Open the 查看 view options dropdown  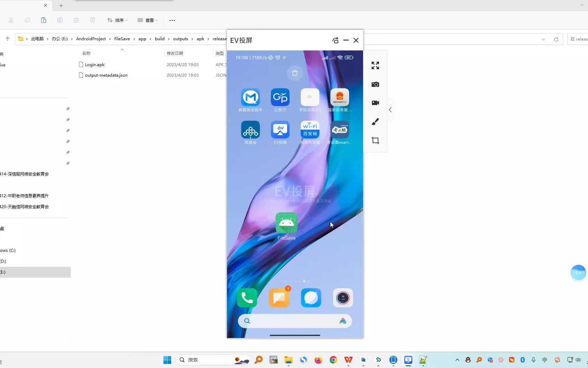pyautogui.click(x=147, y=20)
